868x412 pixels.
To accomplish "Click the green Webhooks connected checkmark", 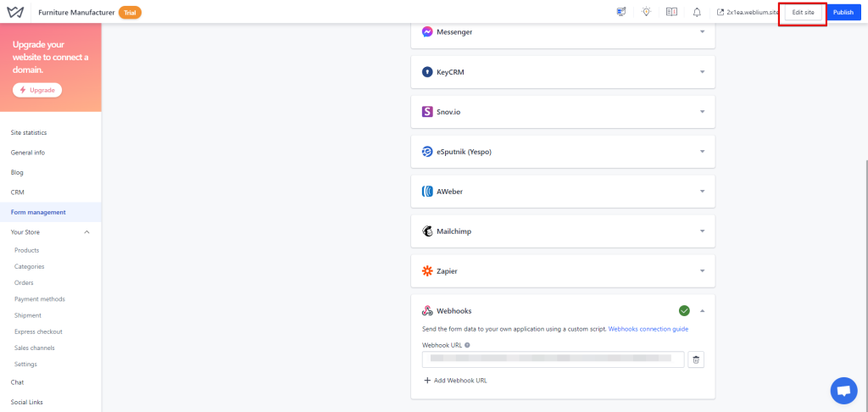I will [x=684, y=310].
